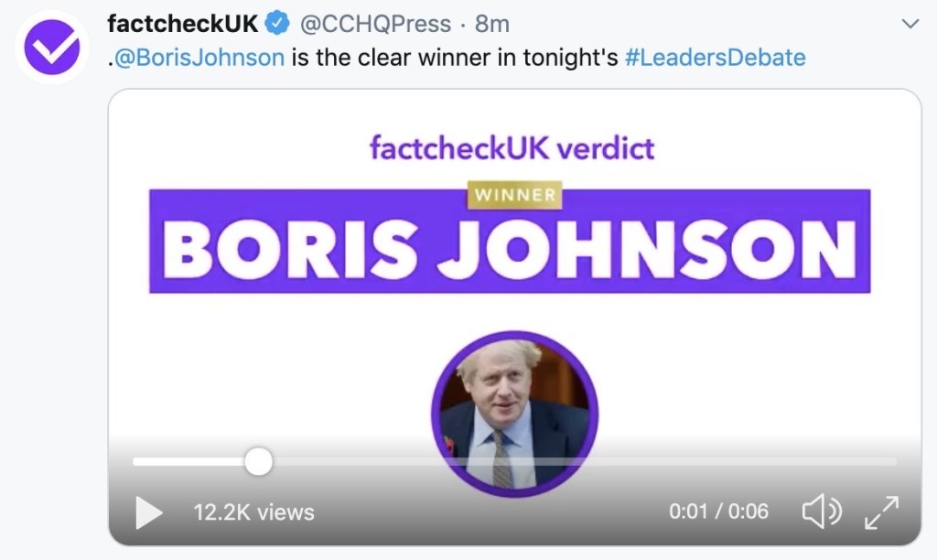937x560 pixels.
Task: Open the #LeadersDebate hashtag
Action: (715, 58)
